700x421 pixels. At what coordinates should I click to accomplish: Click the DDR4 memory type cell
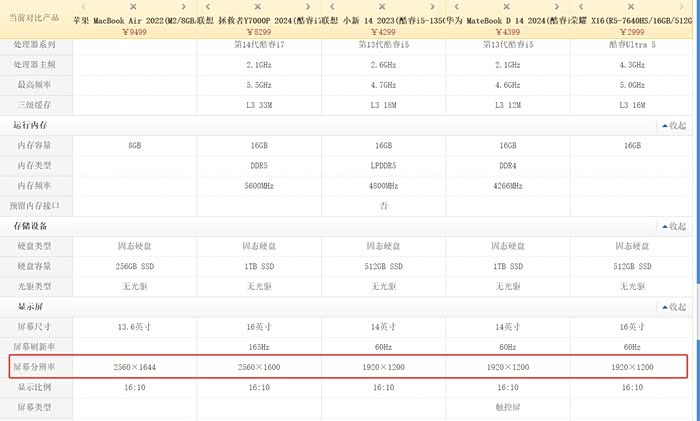tap(508, 166)
